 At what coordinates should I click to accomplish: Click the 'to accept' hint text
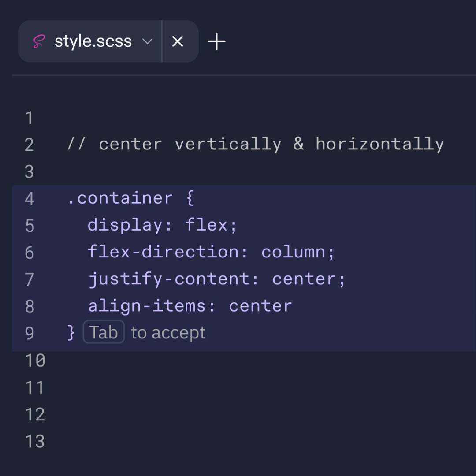click(167, 333)
